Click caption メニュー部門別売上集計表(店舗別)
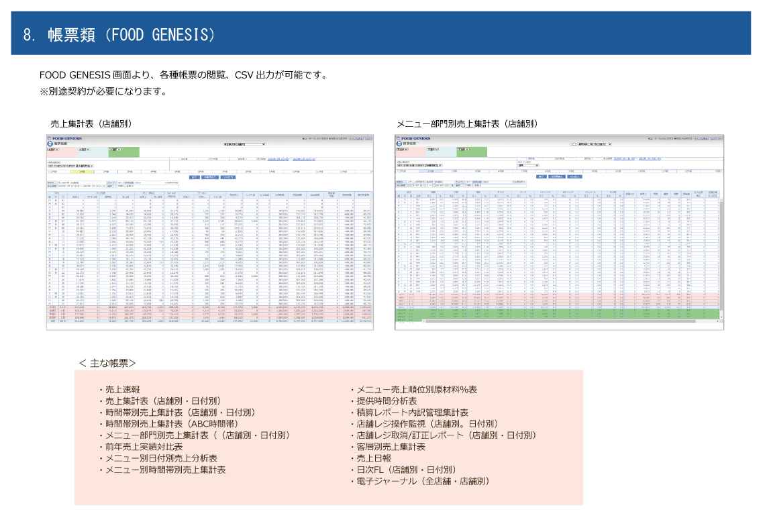This screenshot has height=532, width=767. 467,123
